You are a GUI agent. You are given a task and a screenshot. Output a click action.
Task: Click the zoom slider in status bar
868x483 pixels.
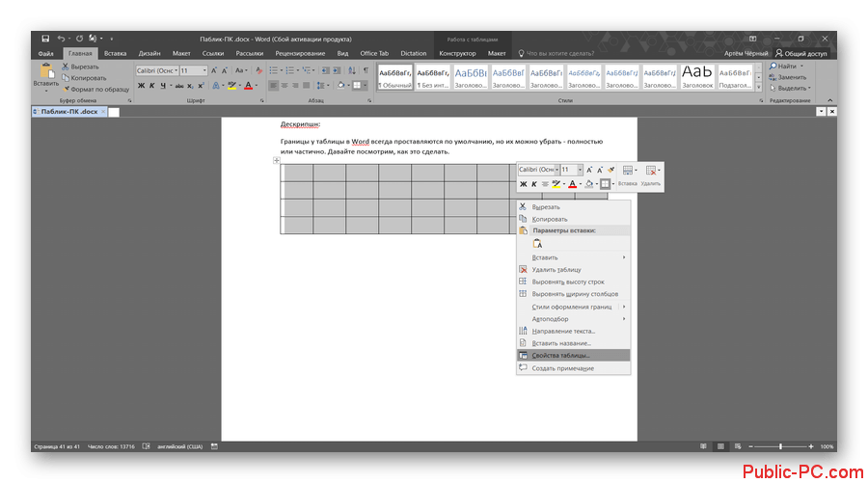click(x=781, y=446)
